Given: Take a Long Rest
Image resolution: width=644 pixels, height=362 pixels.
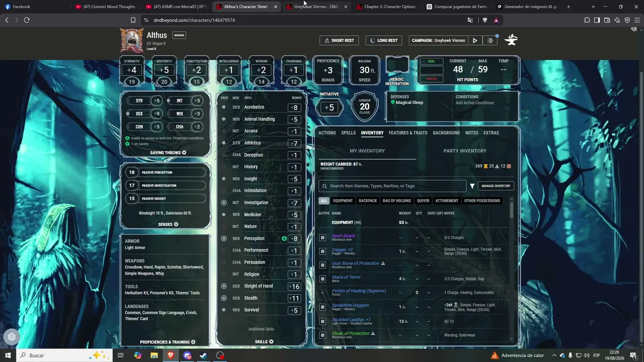Looking at the screenshot, I should click(x=383, y=40).
